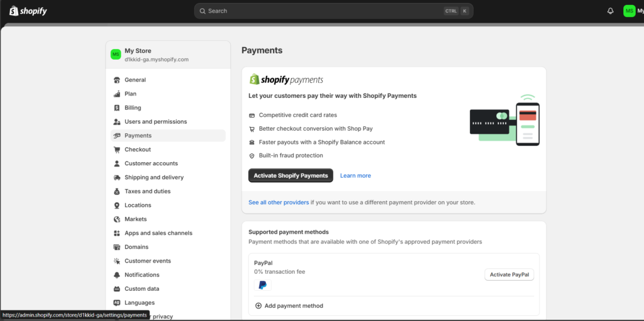
Task: Focus the Search field
Action: coord(333,11)
